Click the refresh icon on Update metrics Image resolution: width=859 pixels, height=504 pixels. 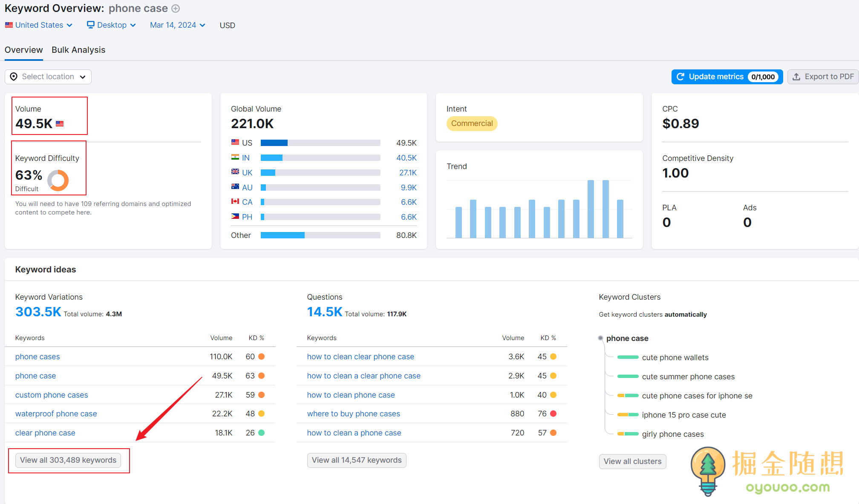click(x=680, y=77)
